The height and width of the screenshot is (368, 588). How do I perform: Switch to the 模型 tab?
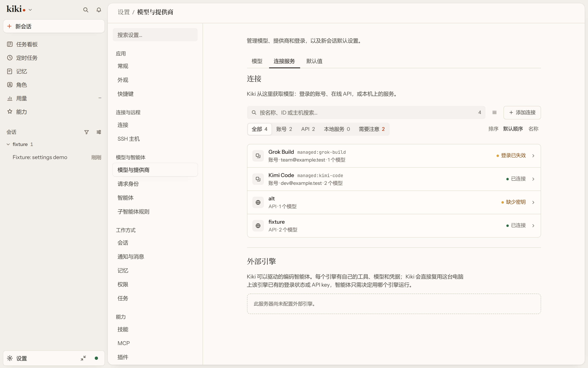click(257, 61)
